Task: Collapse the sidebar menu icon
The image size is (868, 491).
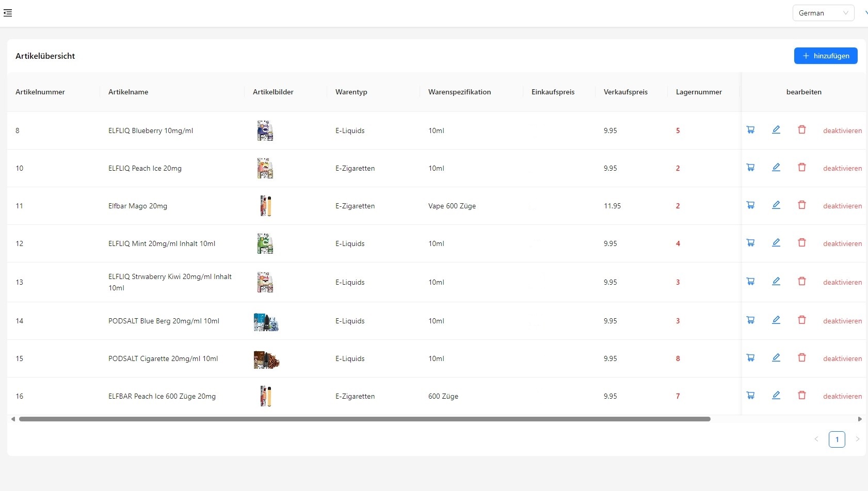Action: tap(8, 13)
